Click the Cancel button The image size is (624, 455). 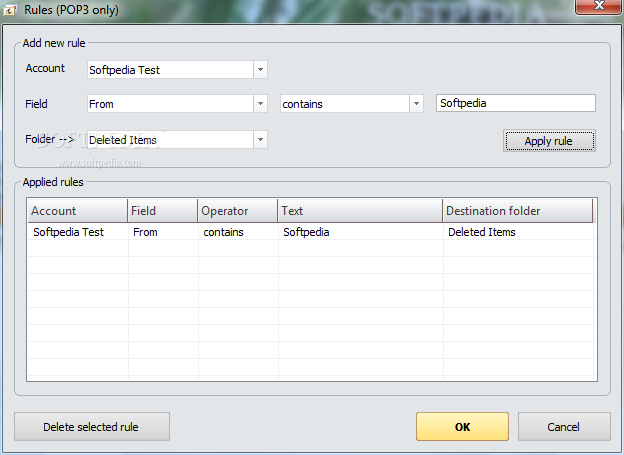[x=564, y=427]
